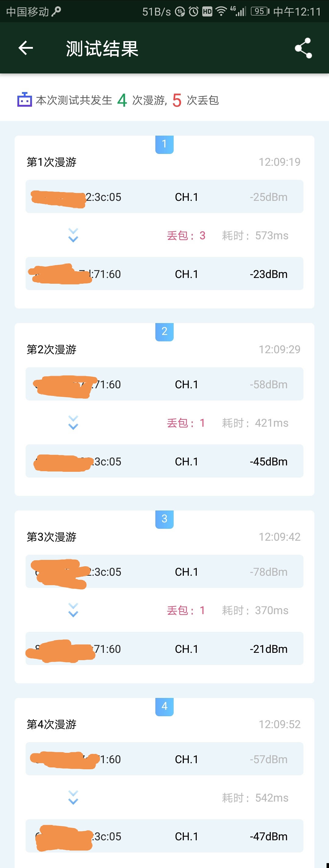Tap the 12:09:42 roaming timestamp
Image resolution: width=329 pixels, height=868 pixels.
pyautogui.click(x=280, y=537)
